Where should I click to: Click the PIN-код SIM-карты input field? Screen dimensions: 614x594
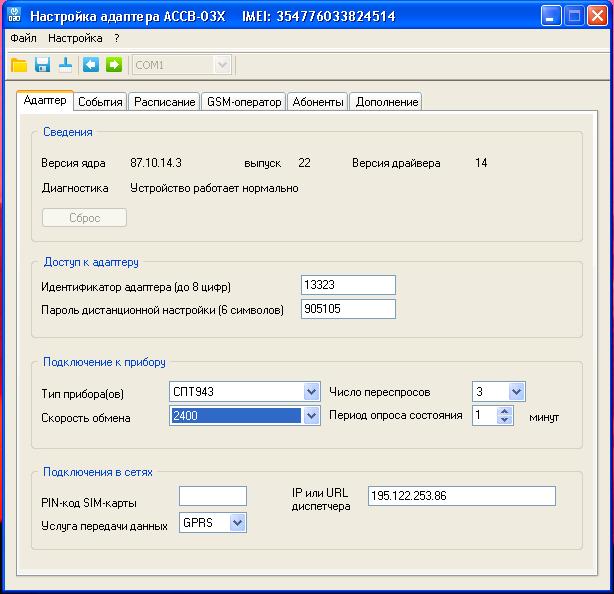pos(212,496)
